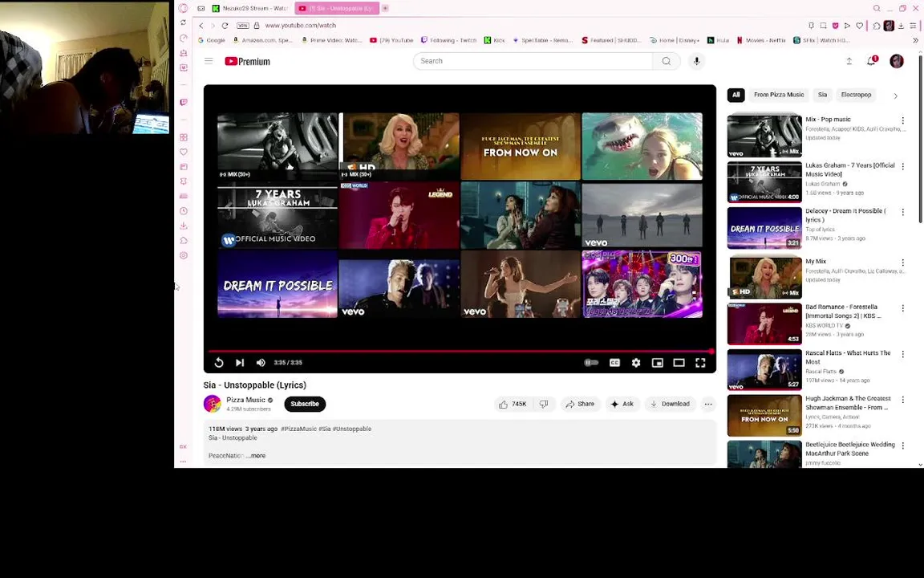Focus the YouTube search field
Viewport: 924px width, 578px height.
533,61
